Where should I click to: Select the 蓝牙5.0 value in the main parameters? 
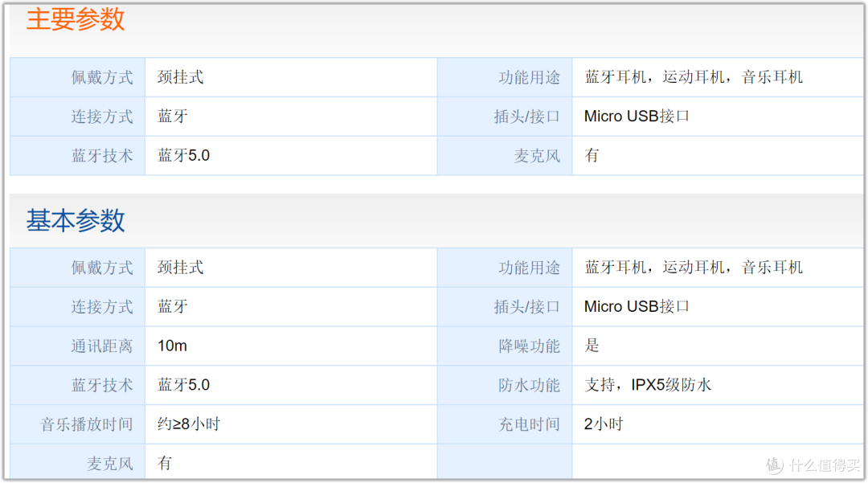pyautogui.click(x=184, y=155)
